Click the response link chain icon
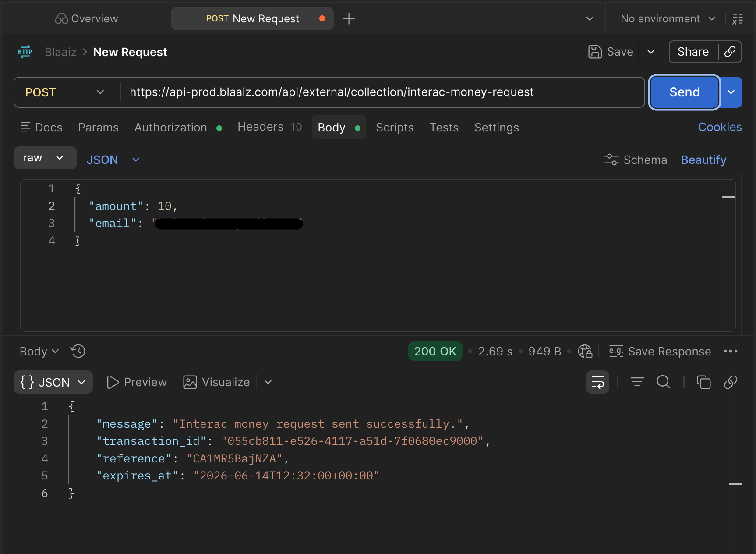The height and width of the screenshot is (554, 756). (x=730, y=382)
